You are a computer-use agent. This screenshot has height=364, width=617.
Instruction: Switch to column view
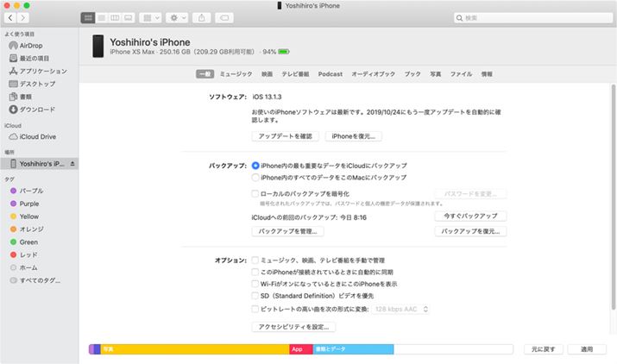[x=115, y=18]
